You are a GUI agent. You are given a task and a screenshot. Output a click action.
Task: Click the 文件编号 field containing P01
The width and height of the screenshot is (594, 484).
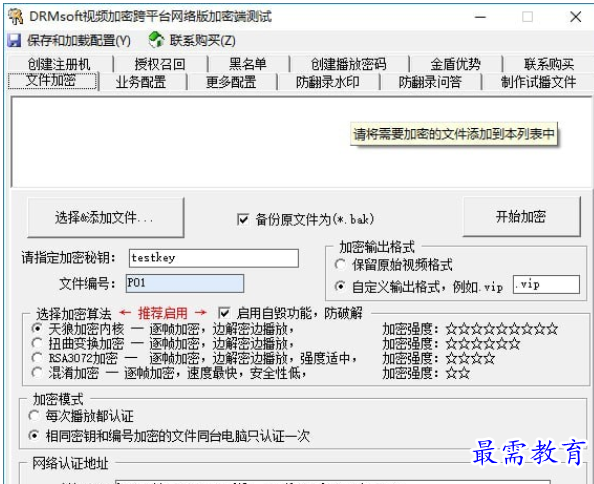(184, 283)
